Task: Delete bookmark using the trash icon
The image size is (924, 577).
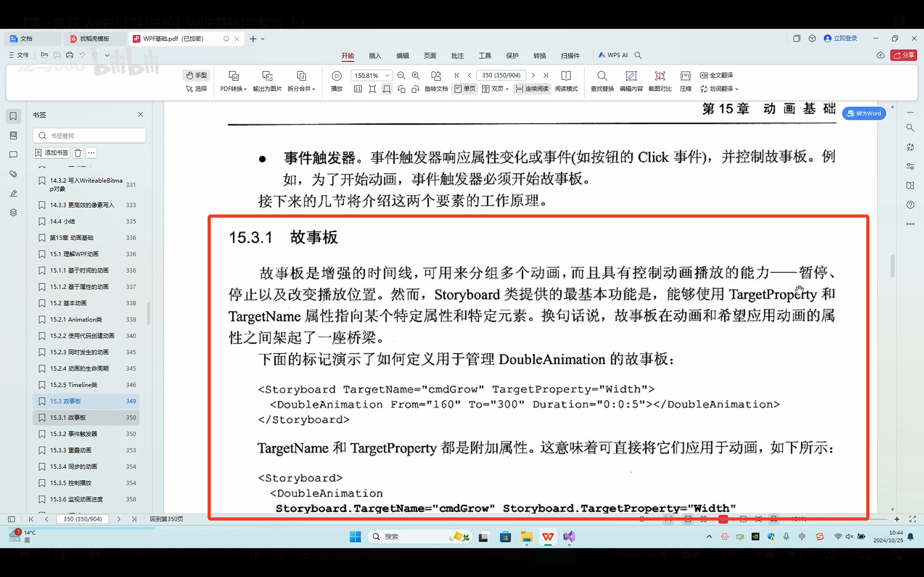Action: pos(78,153)
